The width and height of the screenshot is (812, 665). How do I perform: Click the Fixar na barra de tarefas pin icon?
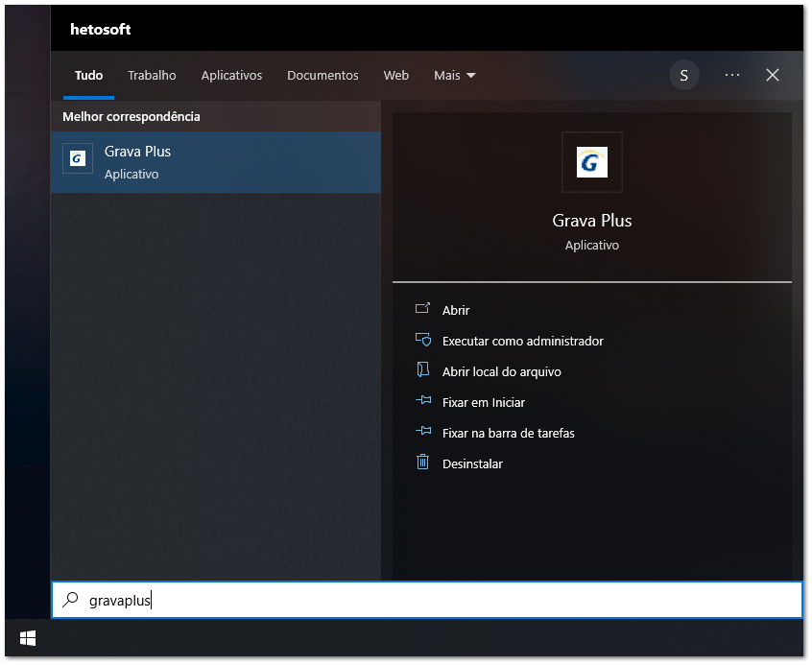(423, 433)
